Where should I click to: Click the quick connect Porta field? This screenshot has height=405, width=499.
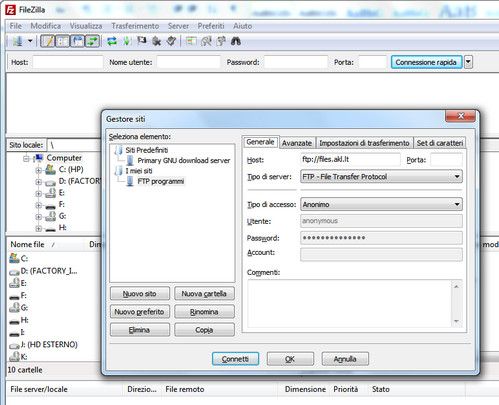coord(372,62)
